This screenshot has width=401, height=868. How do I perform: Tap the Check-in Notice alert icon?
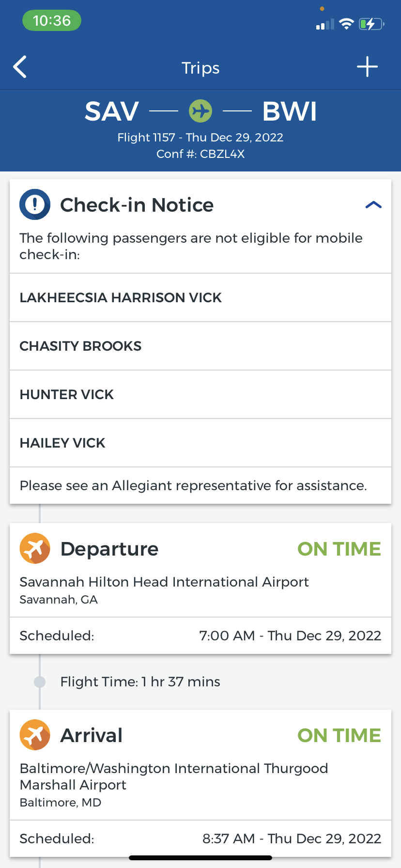click(x=35, y=204)
